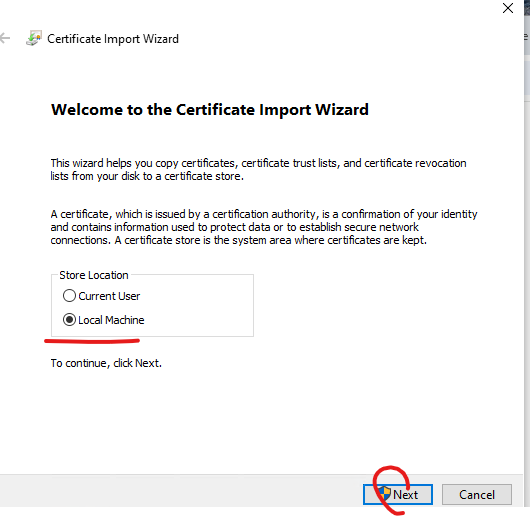
Task: Click the "Certificate Import Wizard" title text
Action: pyautogui.click(x=113, y=39)
